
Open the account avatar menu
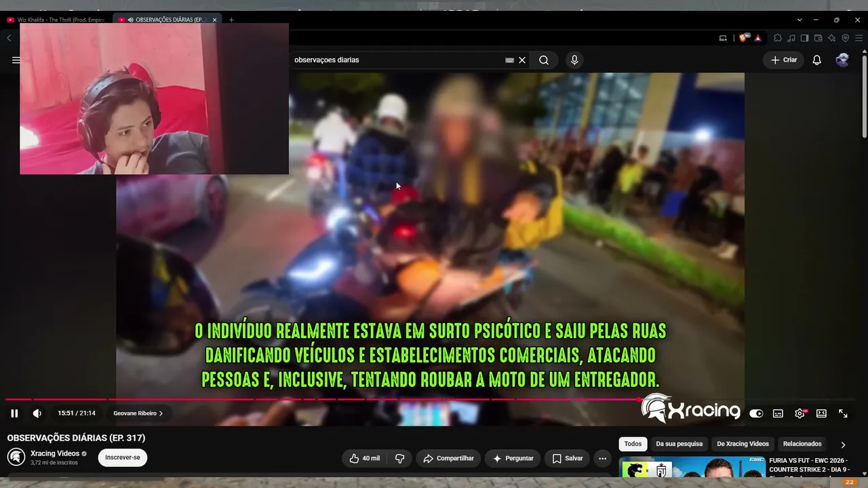coord(842,60)
